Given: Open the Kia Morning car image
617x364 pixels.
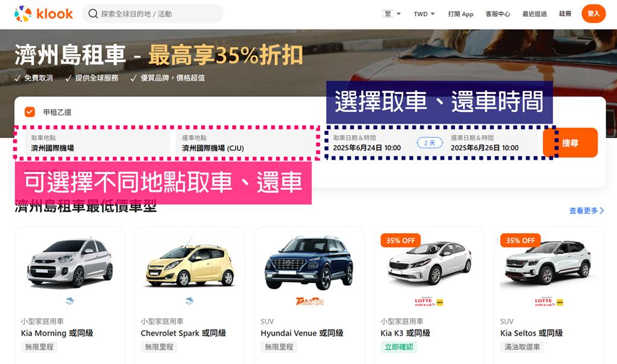Looking at the screenshot, I should click(x=70, y=262).
